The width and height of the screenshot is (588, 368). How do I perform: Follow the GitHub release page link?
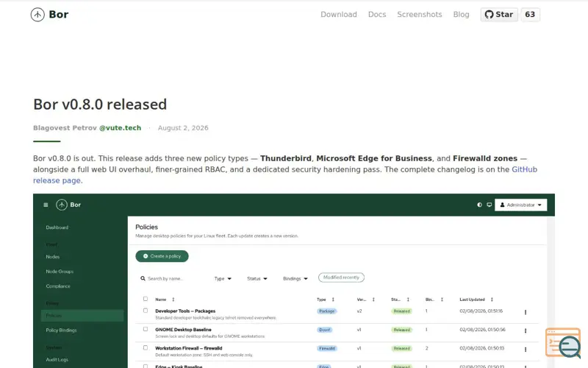(x=285, y=175)
